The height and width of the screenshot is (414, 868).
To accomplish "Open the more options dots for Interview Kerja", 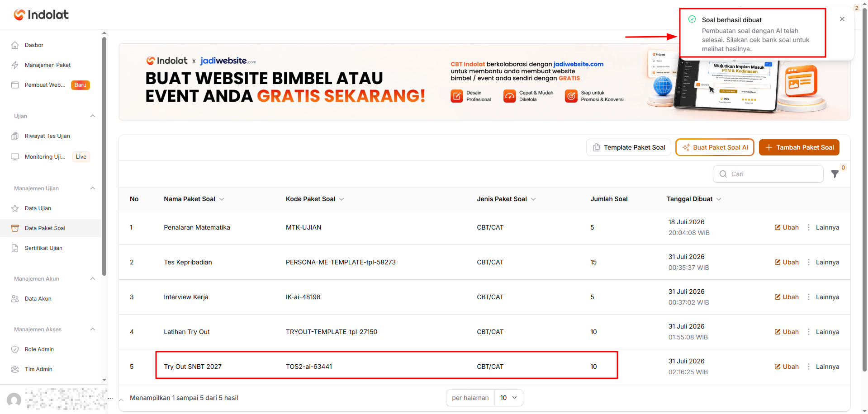I will click(x=809, y=297).
